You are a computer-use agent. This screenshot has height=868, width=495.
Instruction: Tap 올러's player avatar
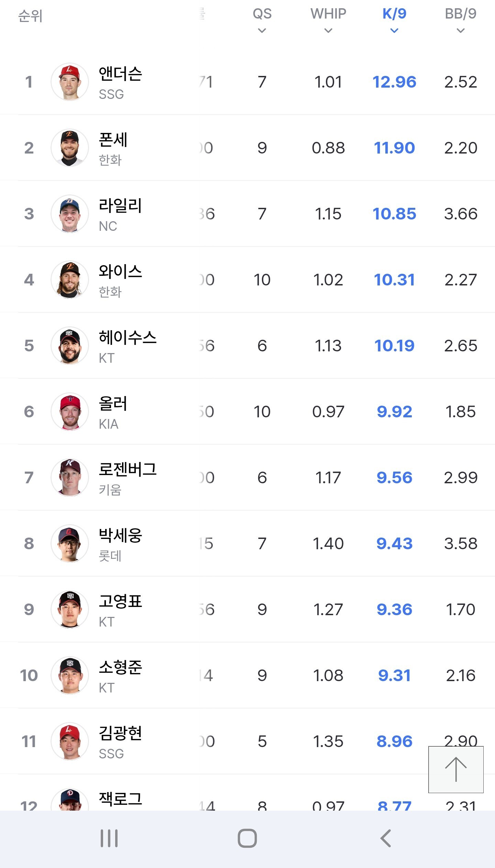point(70,412)
